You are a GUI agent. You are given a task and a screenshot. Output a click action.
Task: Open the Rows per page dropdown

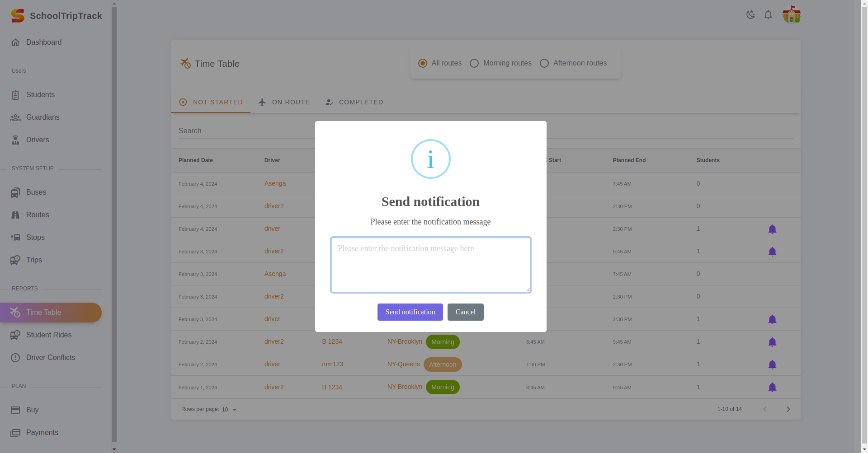[230, 410]
